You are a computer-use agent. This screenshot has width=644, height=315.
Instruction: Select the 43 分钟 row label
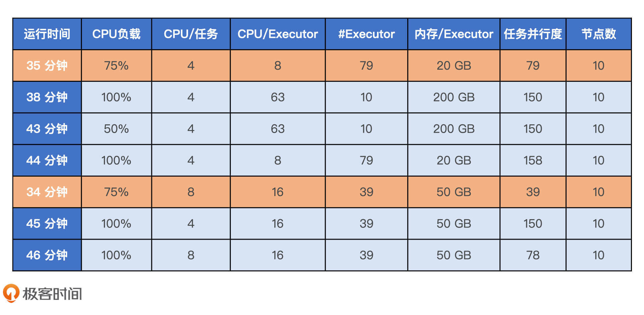pos(47,129)
